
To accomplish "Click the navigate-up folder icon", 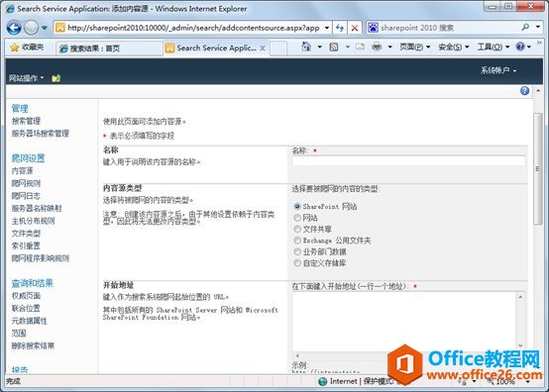I will pos(56,78).
